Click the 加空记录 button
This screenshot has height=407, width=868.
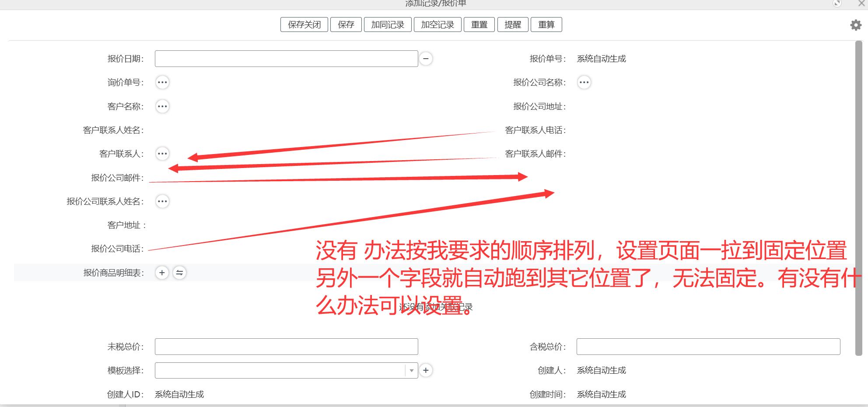click(x=437, y=25)
